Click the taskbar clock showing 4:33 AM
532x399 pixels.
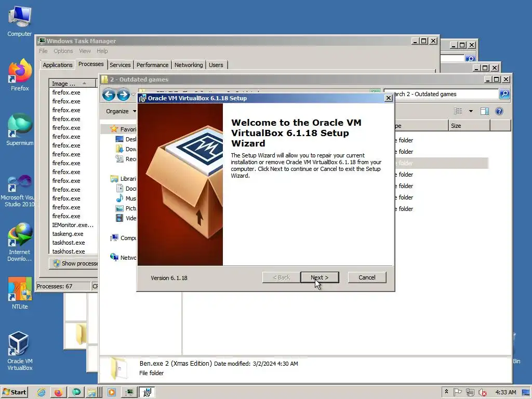pyautogui.click(x=506, y=392)
